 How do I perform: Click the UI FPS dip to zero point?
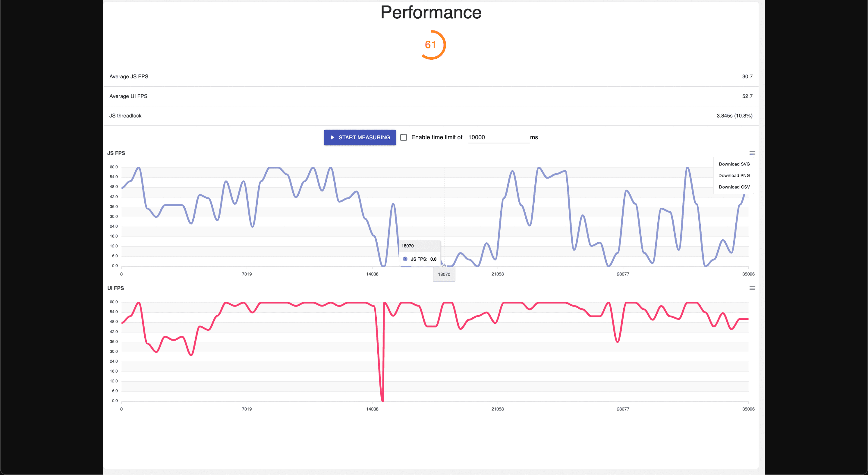(x=382, y=401)
